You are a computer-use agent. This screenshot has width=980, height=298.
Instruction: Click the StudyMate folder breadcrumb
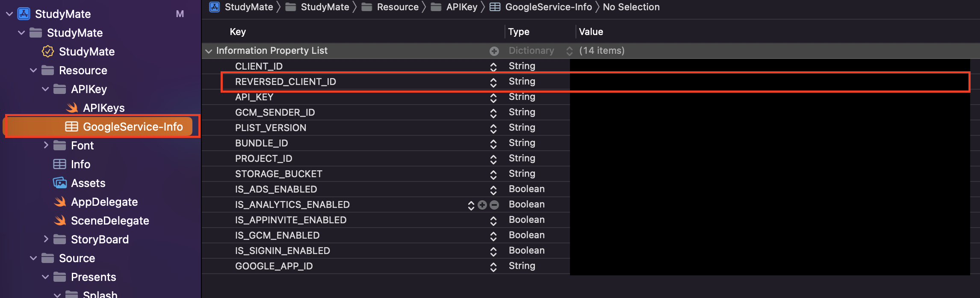(x=317, y=7)
